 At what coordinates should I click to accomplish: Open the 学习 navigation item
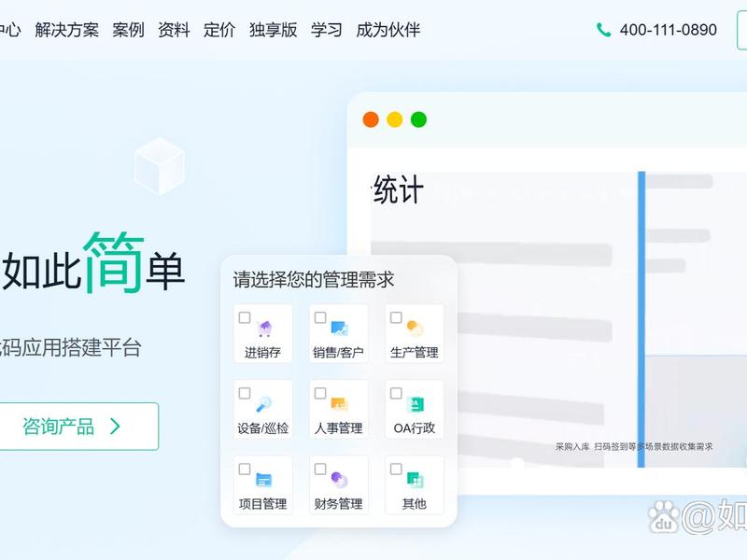(x=326, y=30)
